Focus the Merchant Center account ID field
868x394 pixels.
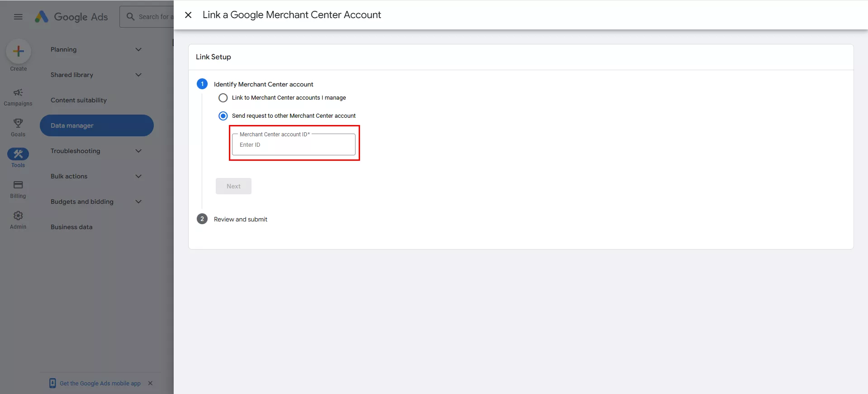click(294, 145)
